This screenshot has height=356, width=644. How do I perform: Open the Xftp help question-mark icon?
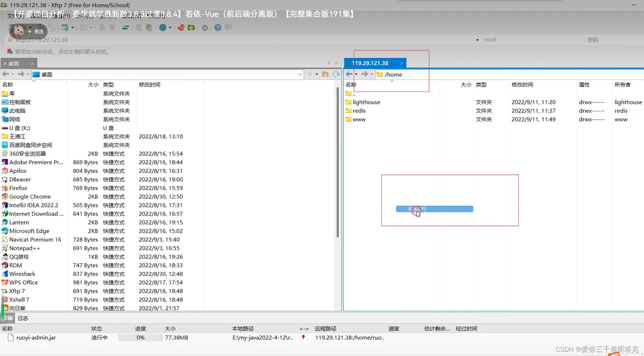click(218, 28)
